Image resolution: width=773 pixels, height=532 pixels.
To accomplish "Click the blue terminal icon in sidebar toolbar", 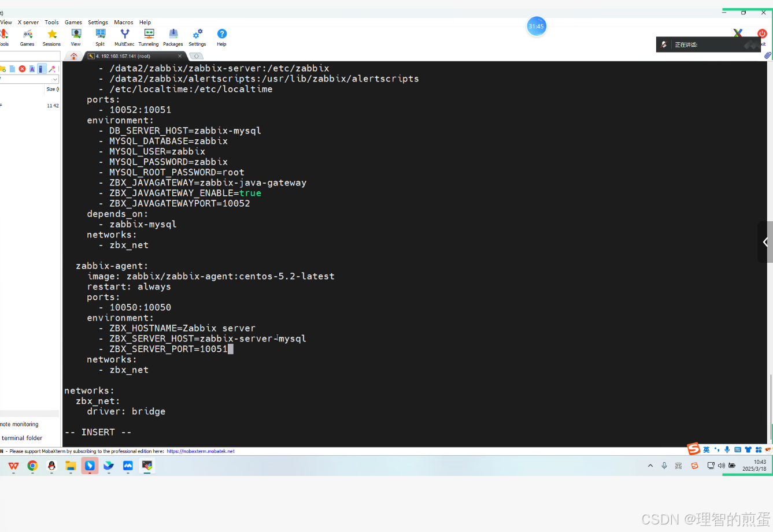I will pyautogui.click(x=41, y=69).
